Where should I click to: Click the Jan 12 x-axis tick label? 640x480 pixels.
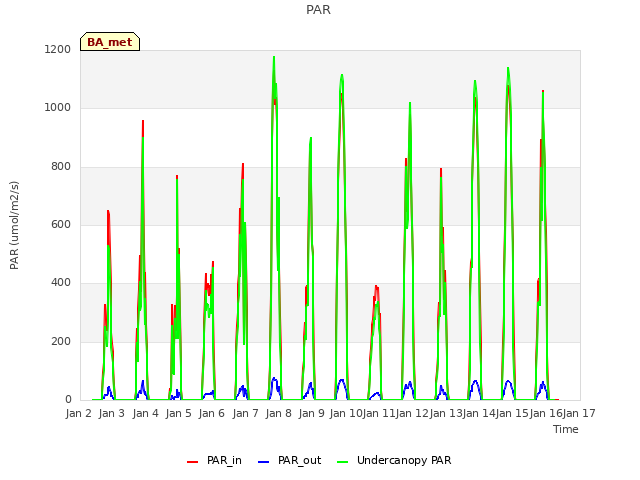click(x=413, y=413)
